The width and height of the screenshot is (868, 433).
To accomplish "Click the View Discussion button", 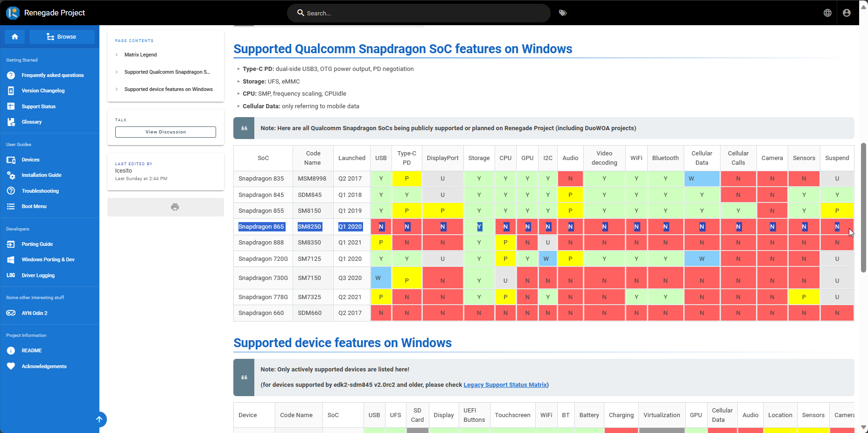I will 166,132.
